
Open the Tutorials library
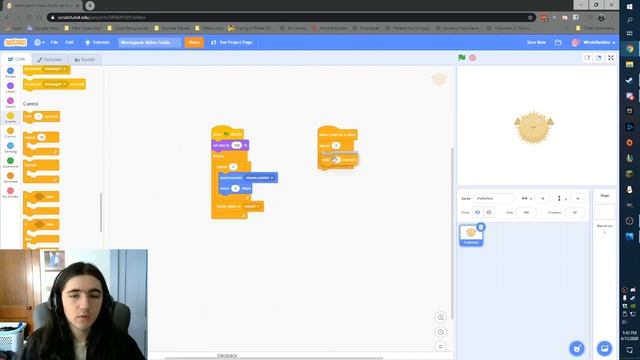click(x=97, y=42)
